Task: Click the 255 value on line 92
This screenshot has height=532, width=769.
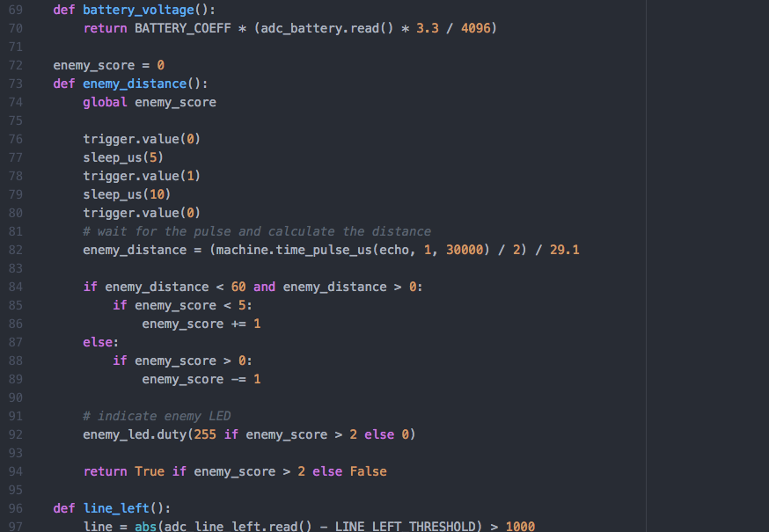Action: click(x=205, y=435)
